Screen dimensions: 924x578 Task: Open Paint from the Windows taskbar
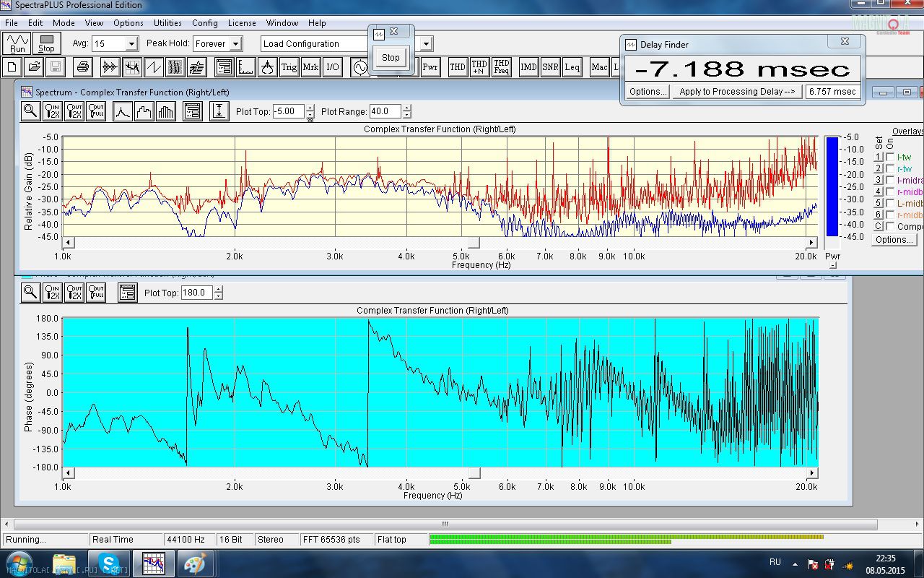click(195, 564)
